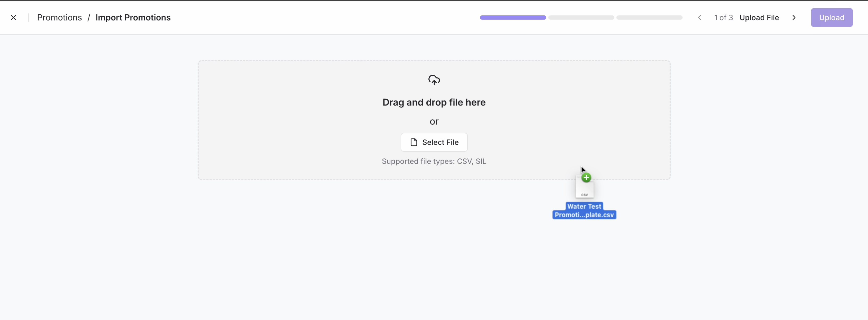Click the Import Promotions breadcrumb title
Viewport: 868px width, 320px height.
pyautogui.click(x=133, y=17)
